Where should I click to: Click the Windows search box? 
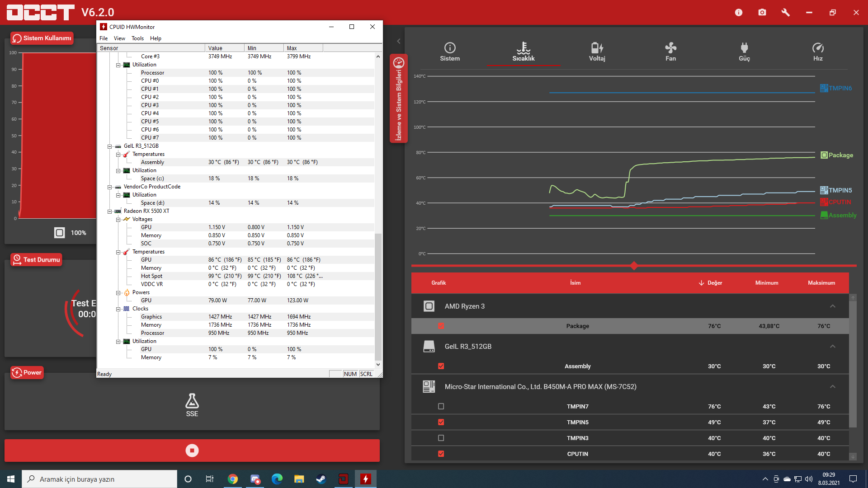coord(99,479)
